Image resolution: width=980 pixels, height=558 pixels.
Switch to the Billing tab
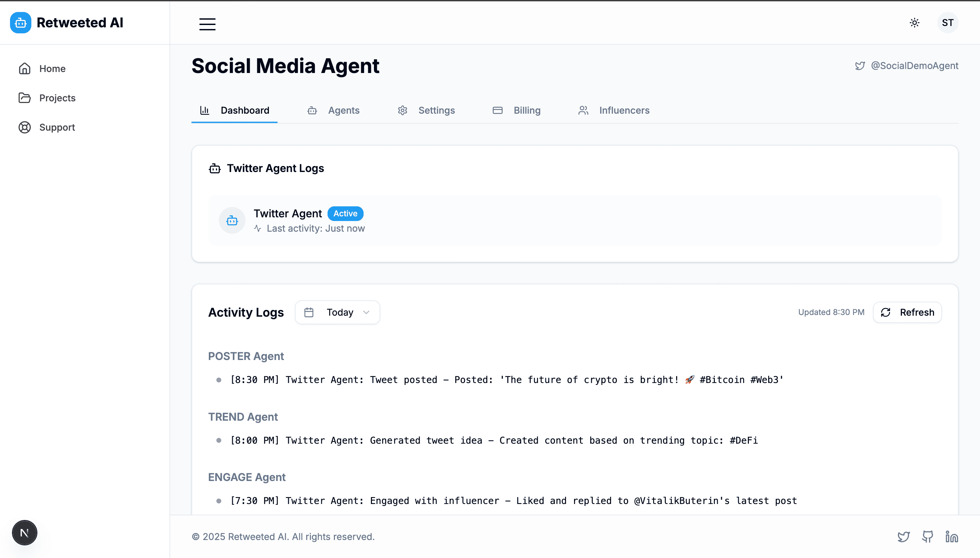click(x=516, y=110)
